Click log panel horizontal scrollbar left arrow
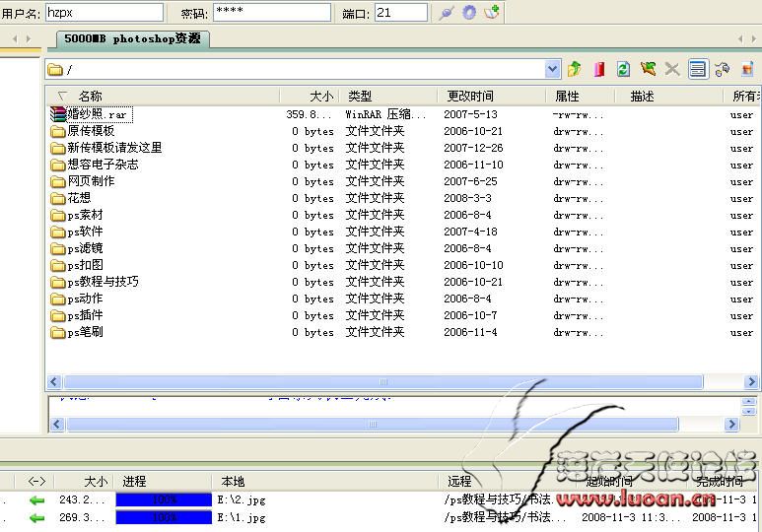762x532 pixels. [x=57, y=425]
